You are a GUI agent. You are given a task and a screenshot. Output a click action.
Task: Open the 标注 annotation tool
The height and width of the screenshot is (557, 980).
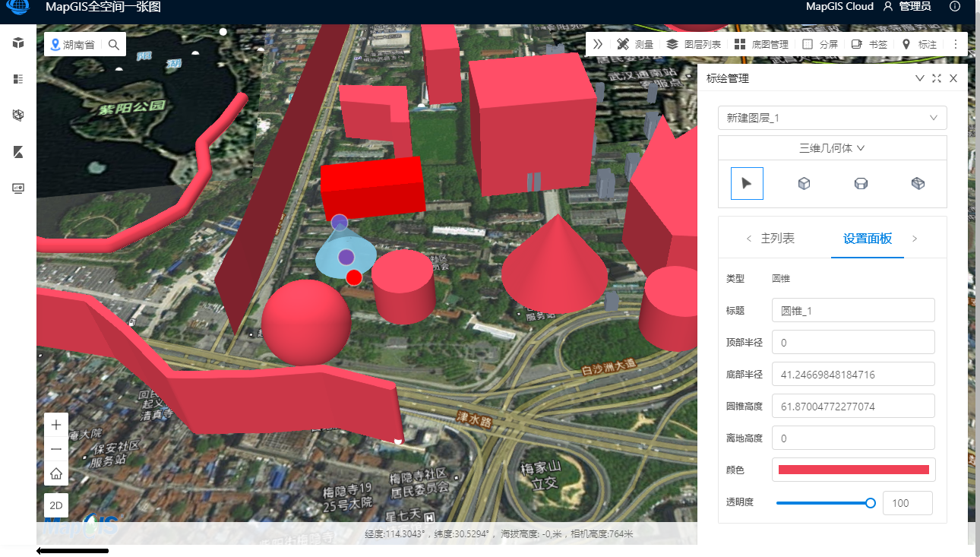919,44
